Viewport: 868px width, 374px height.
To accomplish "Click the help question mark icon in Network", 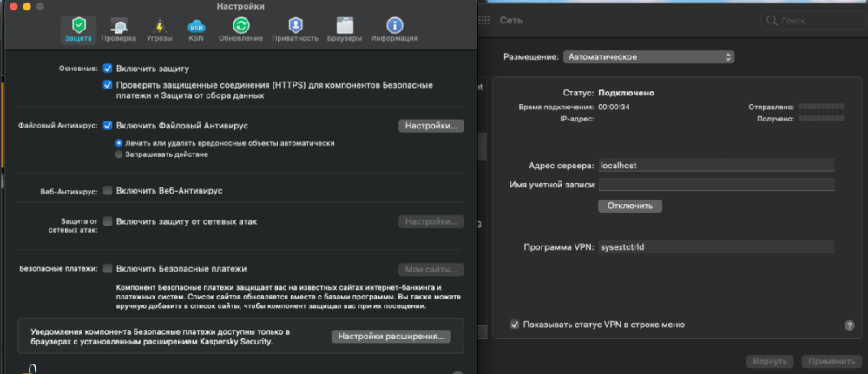I will [x=849, y=325].
